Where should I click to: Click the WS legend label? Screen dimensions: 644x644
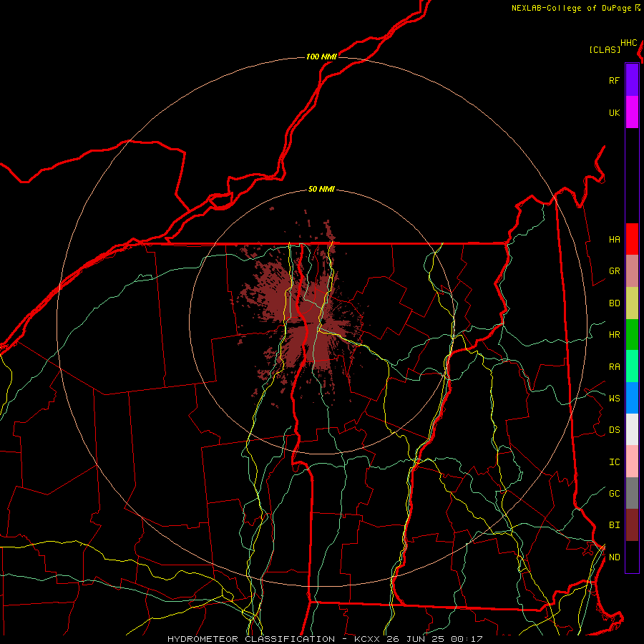[614, 398]
